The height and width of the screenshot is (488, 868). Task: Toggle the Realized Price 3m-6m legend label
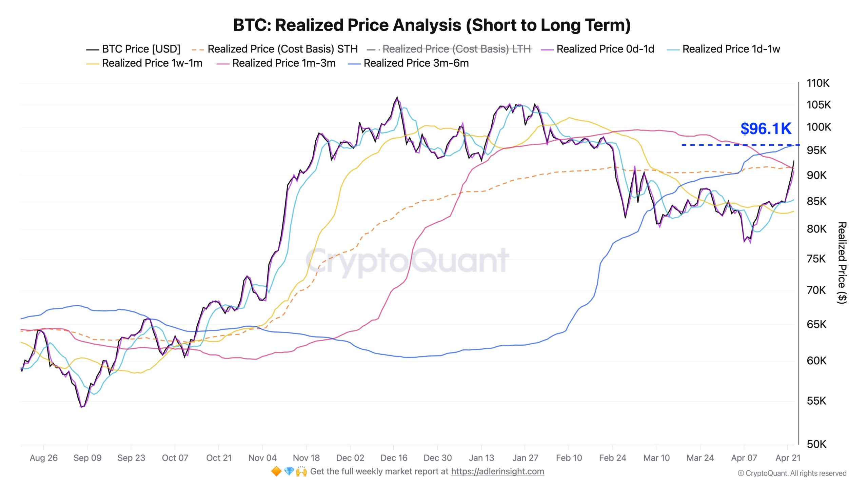[416, 63]
